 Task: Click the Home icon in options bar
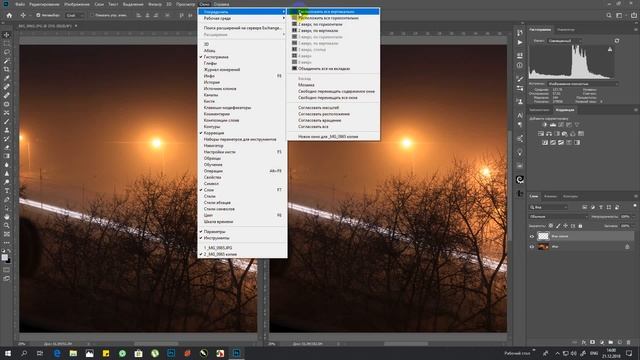click(x=9, y=15)
